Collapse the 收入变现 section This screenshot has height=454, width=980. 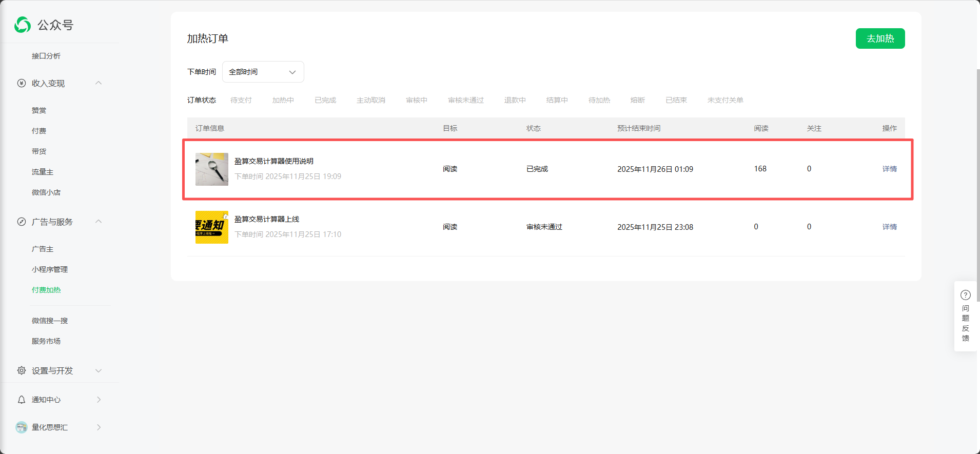(x=99, y=83)
